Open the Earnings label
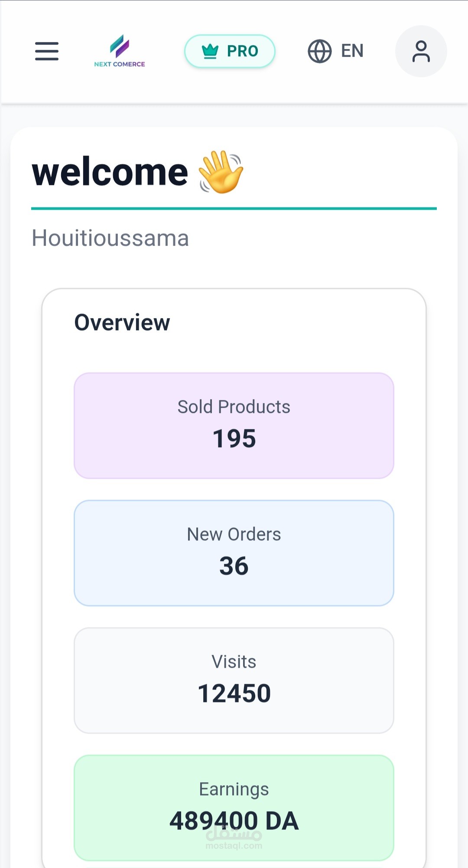 coord(234,789)
